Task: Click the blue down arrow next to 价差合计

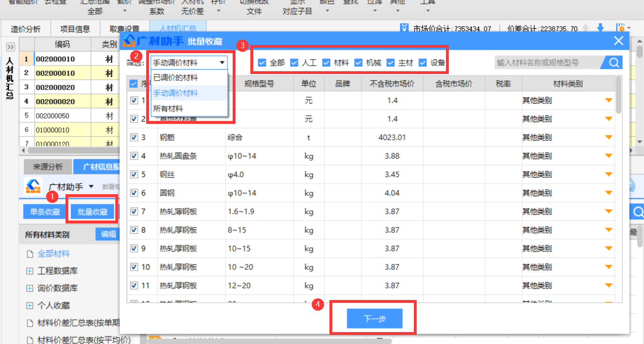Action: 600,28
